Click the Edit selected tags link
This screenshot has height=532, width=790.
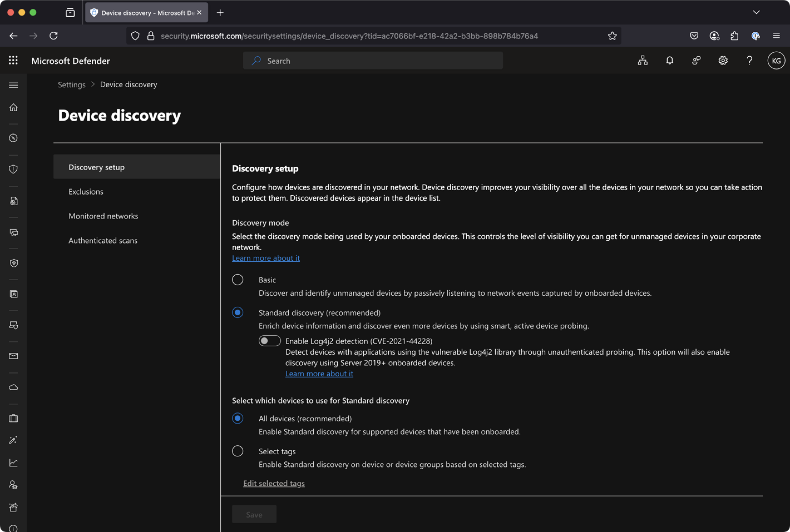click(x=274, y=483)
